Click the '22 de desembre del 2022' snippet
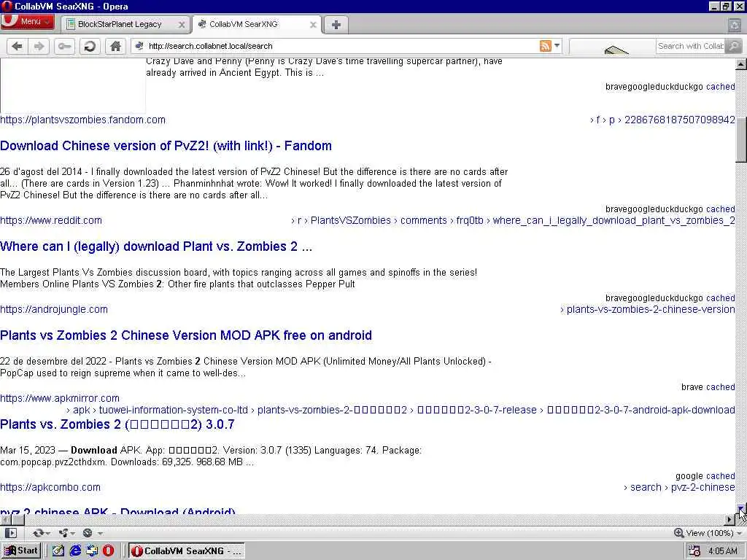The image size is (747, 560). (245, 367)
